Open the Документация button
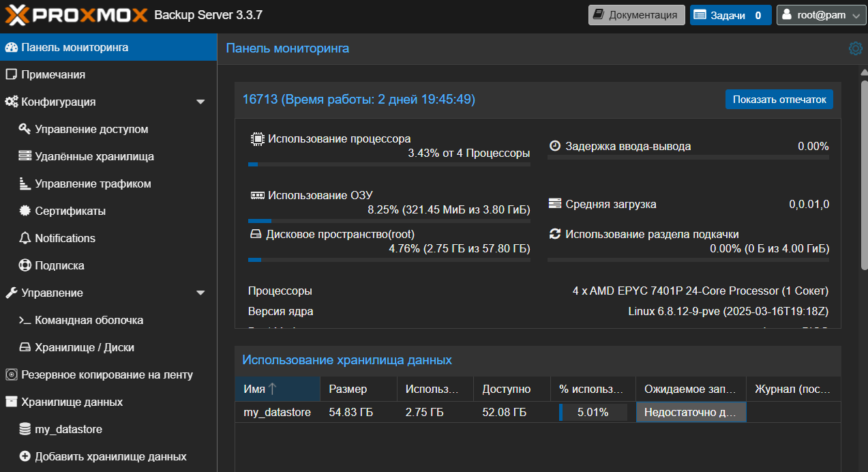 click(637, 15)
